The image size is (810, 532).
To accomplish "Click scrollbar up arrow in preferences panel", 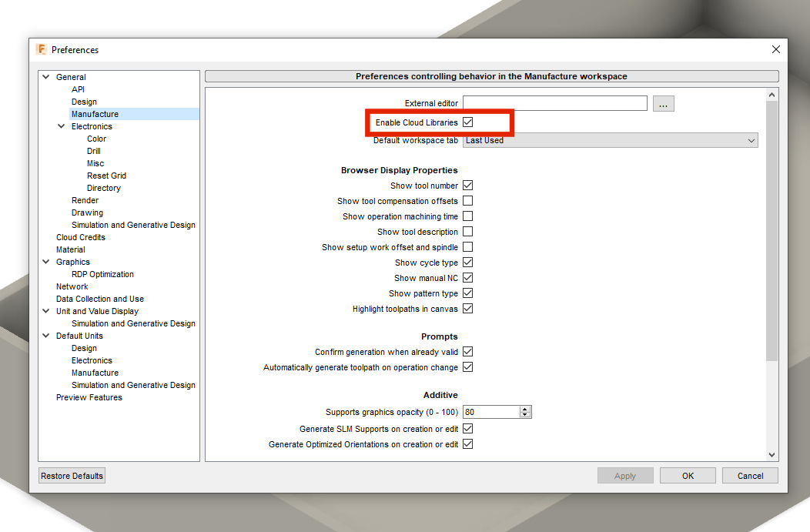I will point(772,95).
